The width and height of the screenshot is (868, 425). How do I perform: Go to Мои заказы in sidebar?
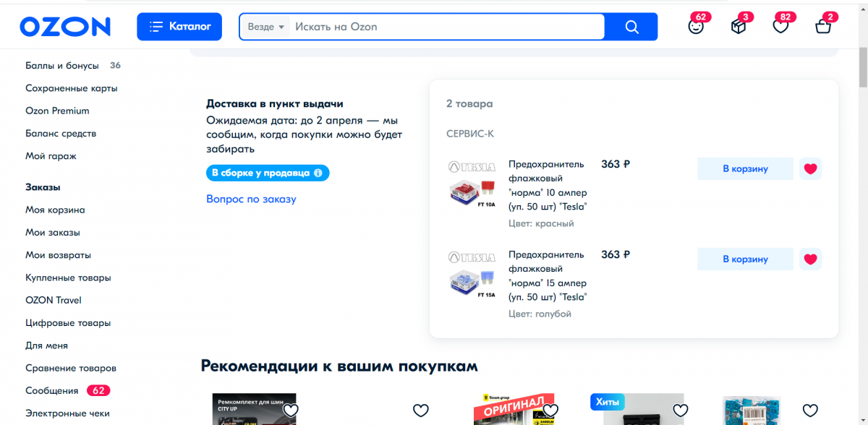coord(53,233)
